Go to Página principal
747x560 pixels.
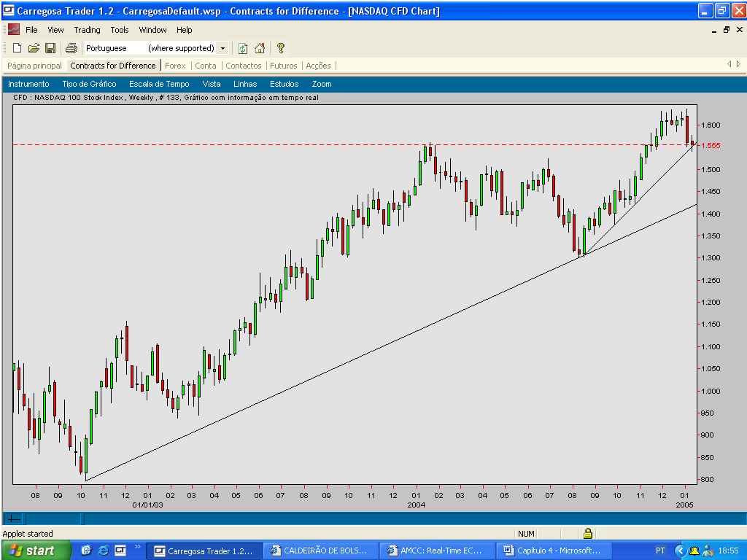(34, 65)
